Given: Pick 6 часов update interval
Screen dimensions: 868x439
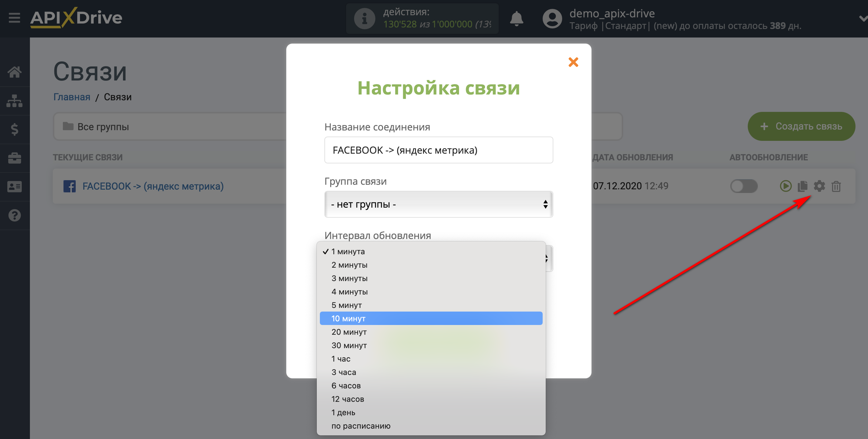Looking at the screenshot, I should tap(431, 386).
